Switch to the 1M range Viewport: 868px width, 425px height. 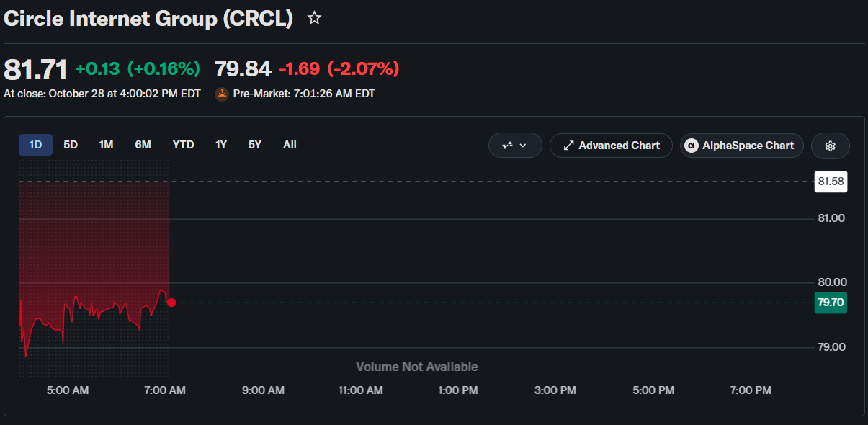point(106,145)
